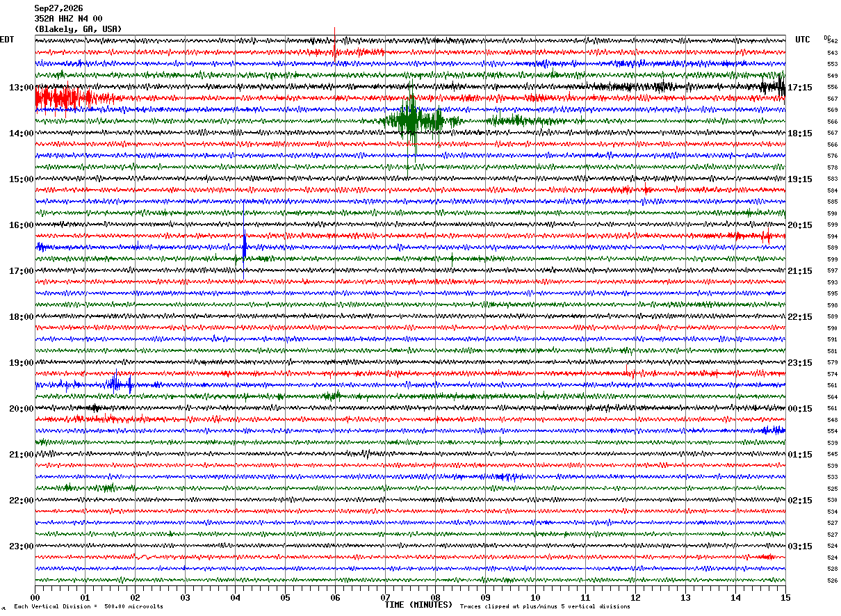Pick the 19:00 EDT row label

pyautogui.click(x=22, y=363)
